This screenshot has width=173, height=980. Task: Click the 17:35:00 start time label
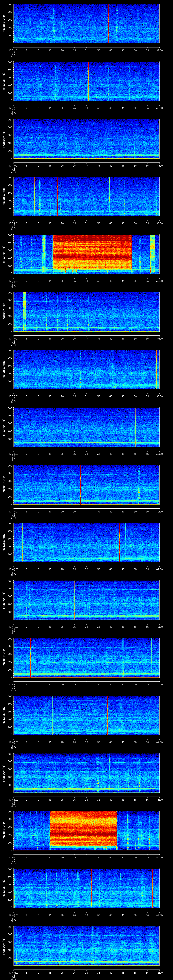coord(13,281)
